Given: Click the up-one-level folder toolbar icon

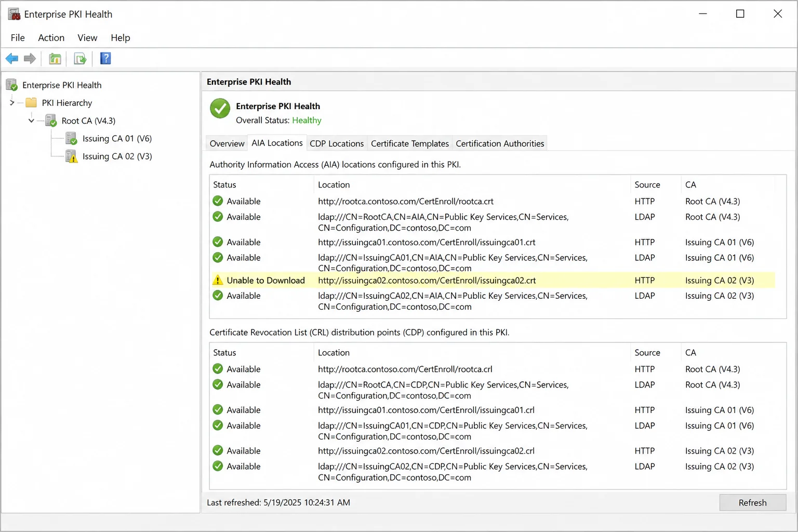Looking at the screenshot, I should pyautogui.click(x=55, y=59).
